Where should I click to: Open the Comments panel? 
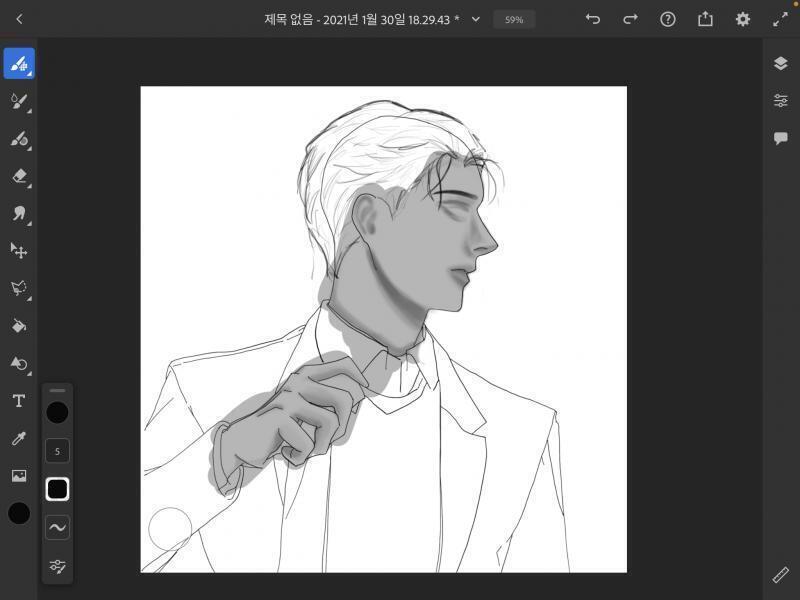pyautogui.click(x=781, y=138)
